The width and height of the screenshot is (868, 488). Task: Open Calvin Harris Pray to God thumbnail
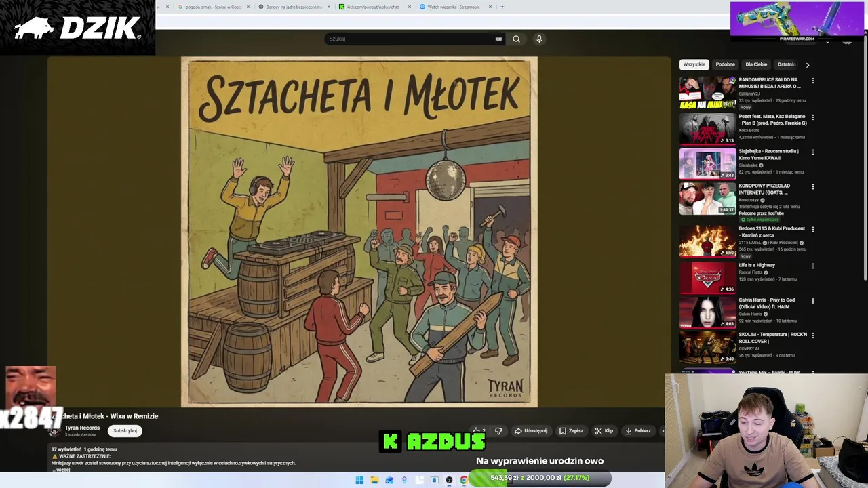[707, 312]
